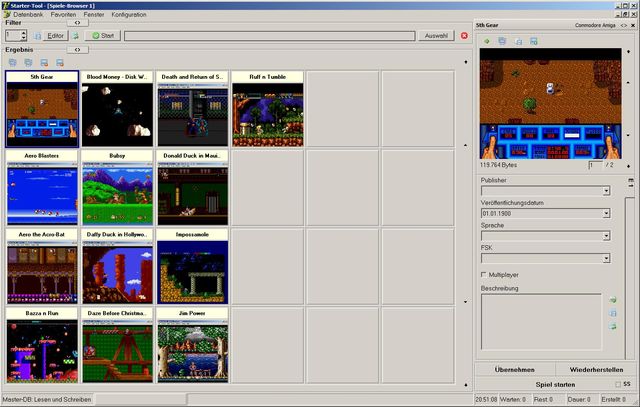Click top icon beside Beschreibung box

tap(613, 300)
